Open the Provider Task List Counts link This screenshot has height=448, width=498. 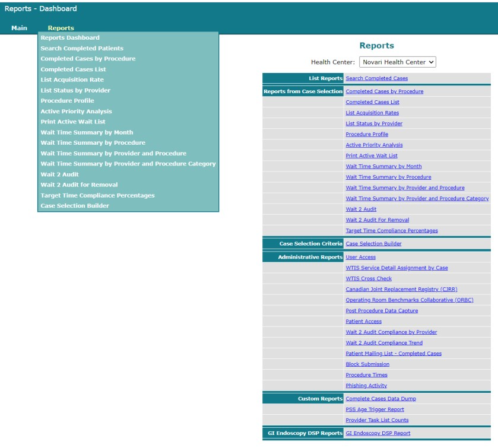[377, 420]
